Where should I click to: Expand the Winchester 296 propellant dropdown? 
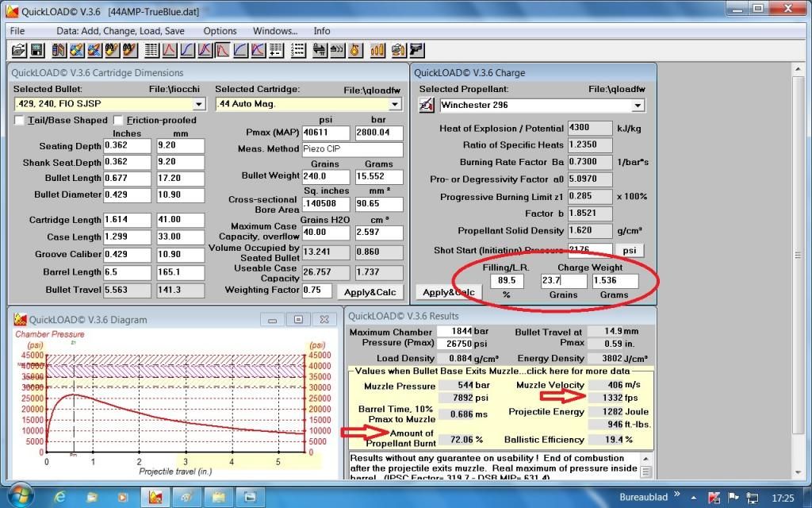point(638,106)
